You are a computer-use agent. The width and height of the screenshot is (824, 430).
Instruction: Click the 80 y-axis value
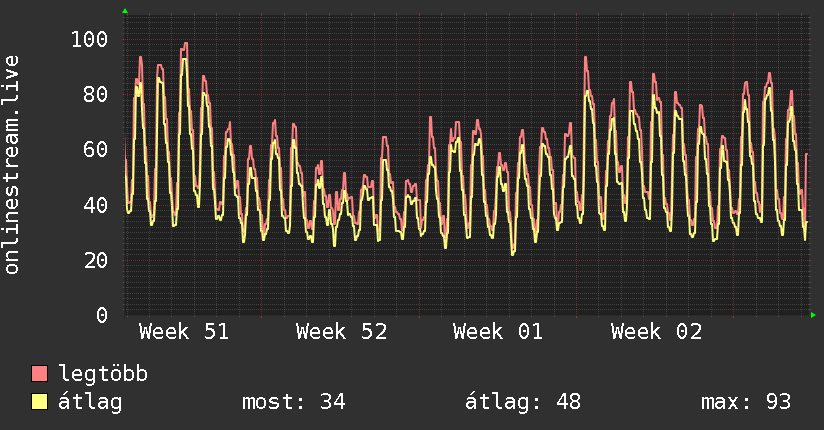click(x=96, y=95)
